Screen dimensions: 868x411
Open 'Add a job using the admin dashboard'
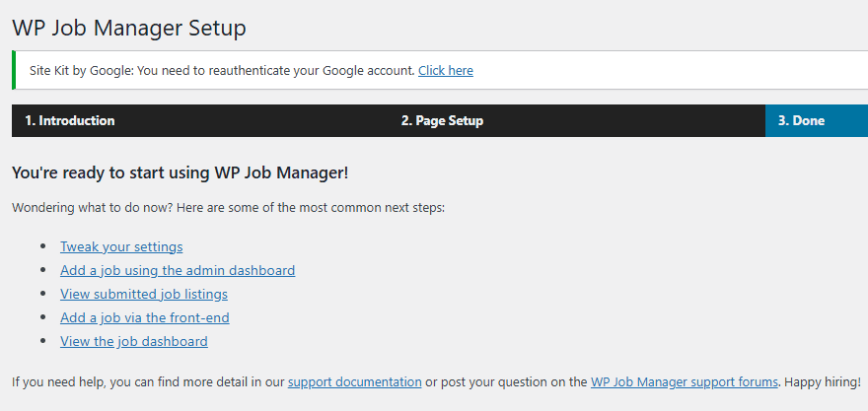tap(178, 270)
